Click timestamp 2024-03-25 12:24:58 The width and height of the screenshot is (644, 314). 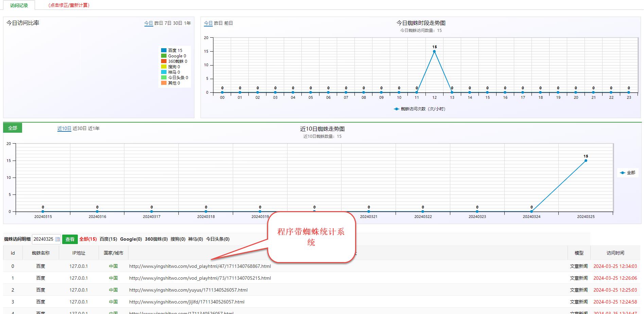tap(615, 302)
